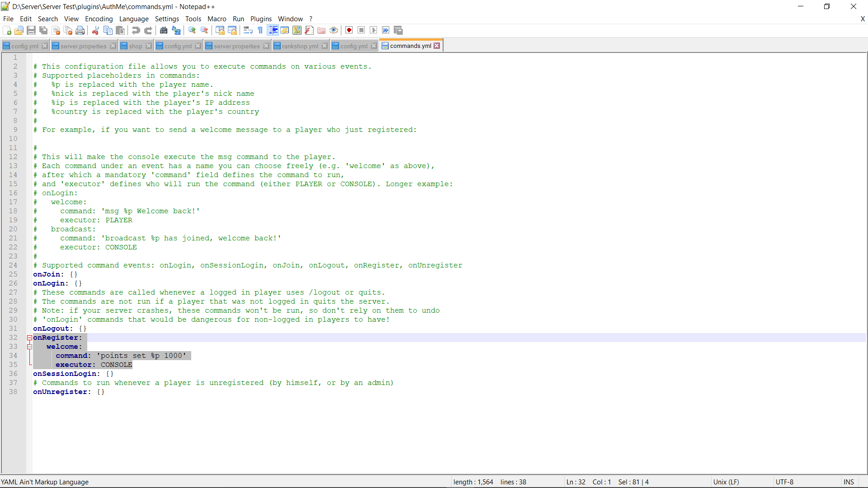
Task: Click the Undo arrow icon
Action: pos(136,30)
